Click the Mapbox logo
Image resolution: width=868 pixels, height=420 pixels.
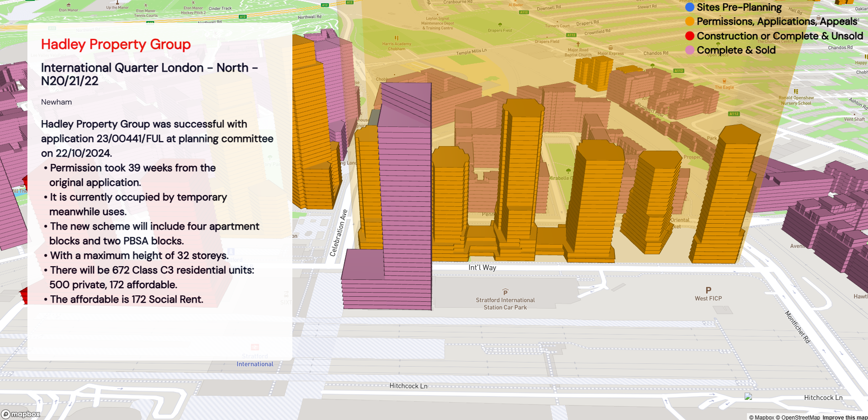(21, 414)
